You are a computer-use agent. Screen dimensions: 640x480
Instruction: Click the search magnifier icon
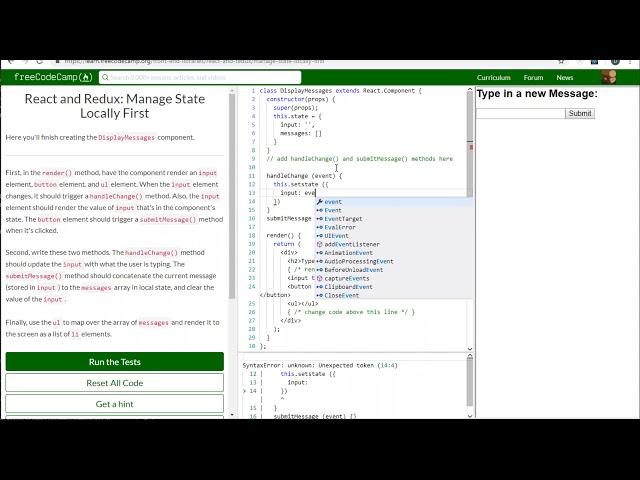(x=105, y=77)
